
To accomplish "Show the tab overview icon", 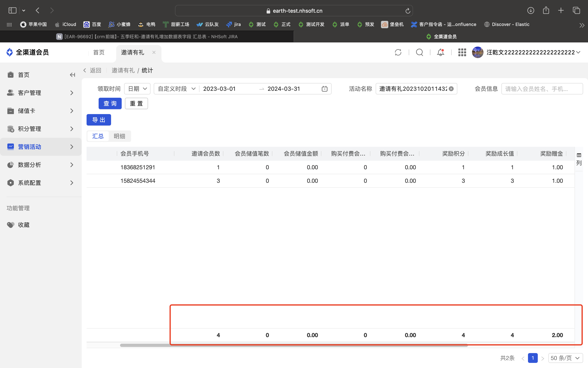I will pyautogui.click(x=576, y=10).
